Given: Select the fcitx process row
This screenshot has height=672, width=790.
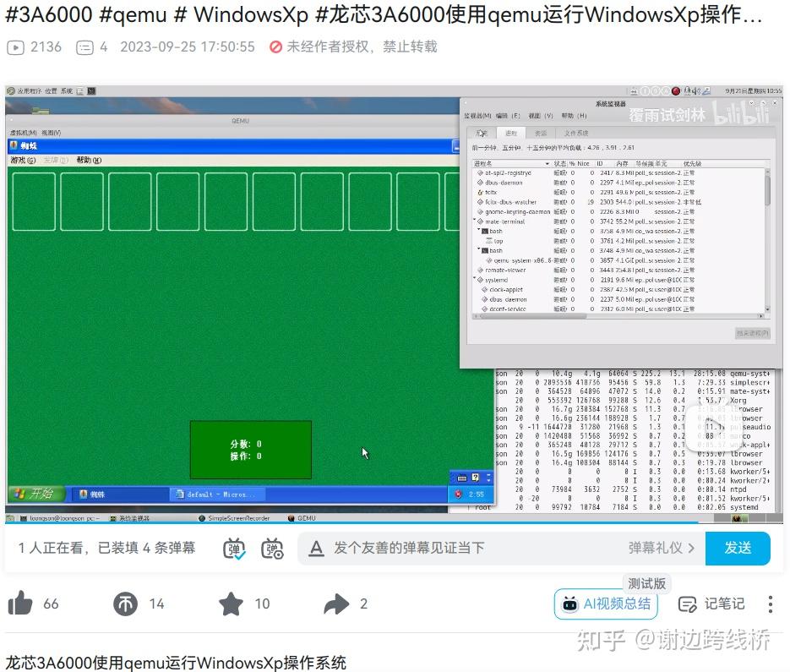Looking at the screenshot, I should tap(619, 192).
